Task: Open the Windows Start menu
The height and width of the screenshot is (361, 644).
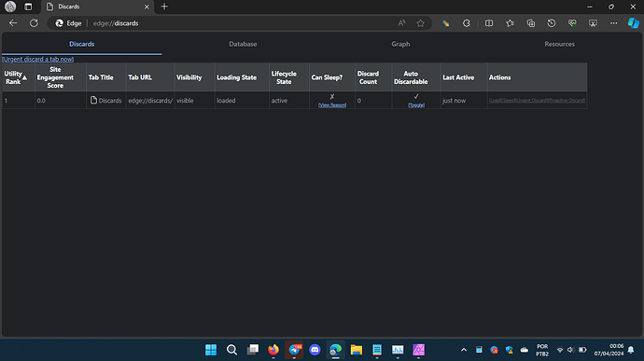Action: coord(211,350)
